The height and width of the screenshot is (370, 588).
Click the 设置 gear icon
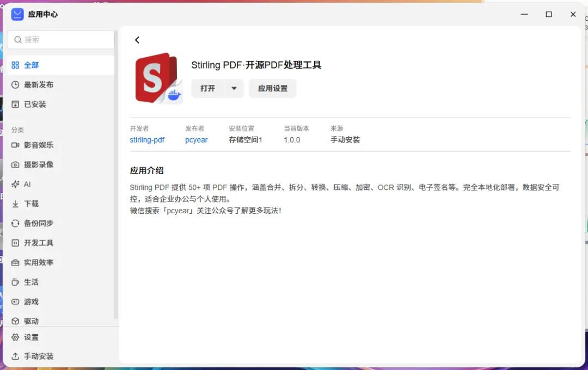[x=15, y=337]
